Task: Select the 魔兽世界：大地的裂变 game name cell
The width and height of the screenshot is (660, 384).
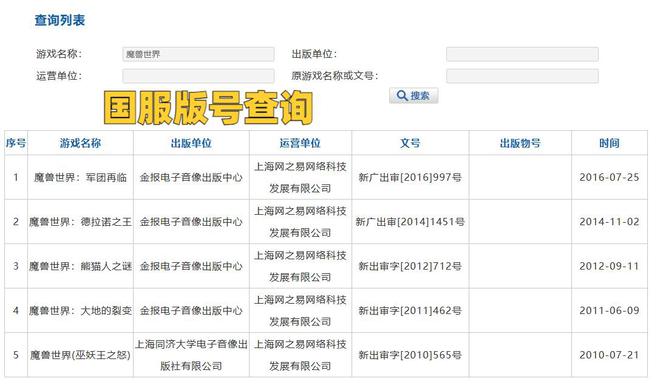Action: pos(80,310)
